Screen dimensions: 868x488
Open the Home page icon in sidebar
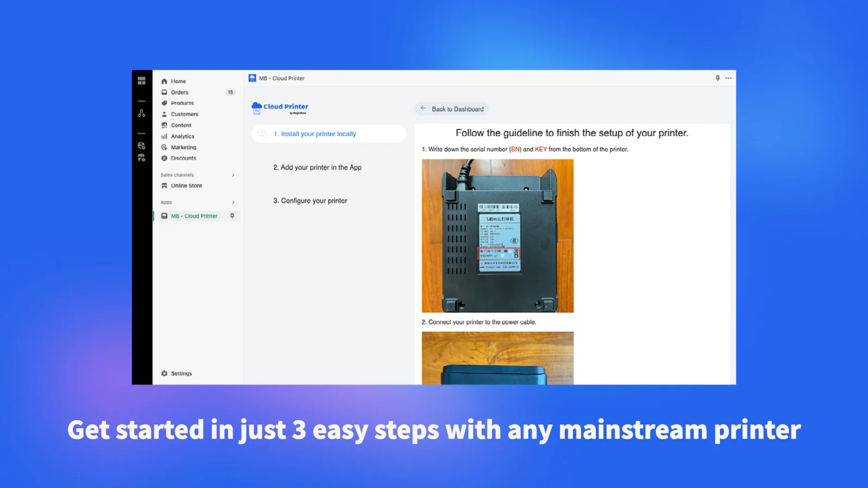[164, 81]
